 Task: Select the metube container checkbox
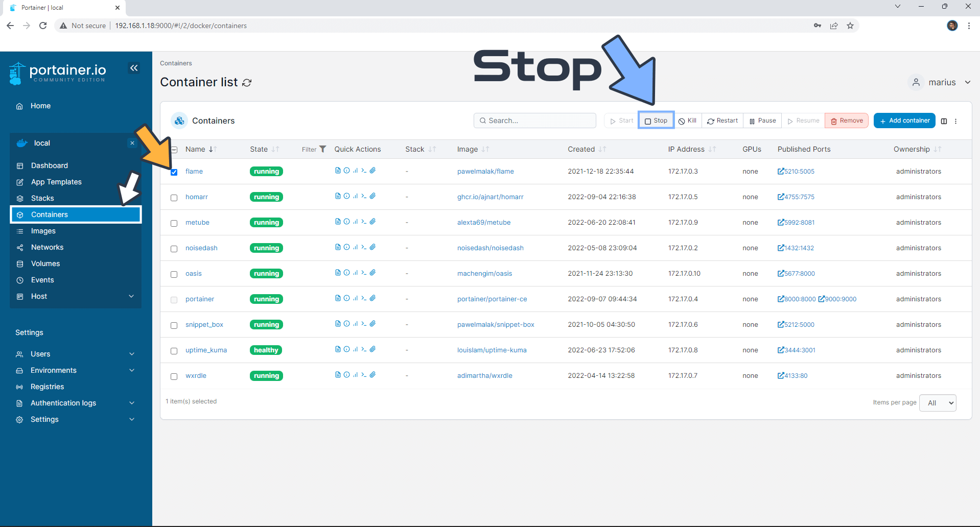click(174, 223)
